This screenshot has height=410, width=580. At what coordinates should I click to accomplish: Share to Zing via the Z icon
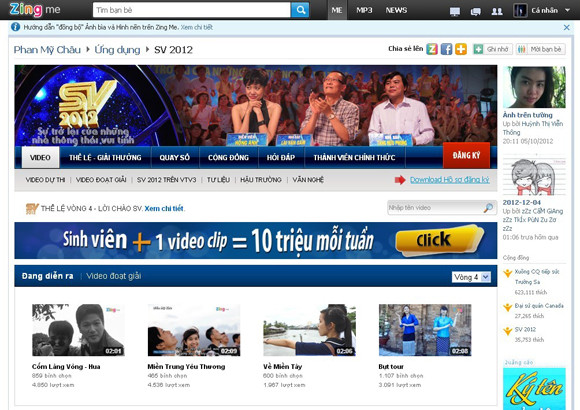point(432,49)
